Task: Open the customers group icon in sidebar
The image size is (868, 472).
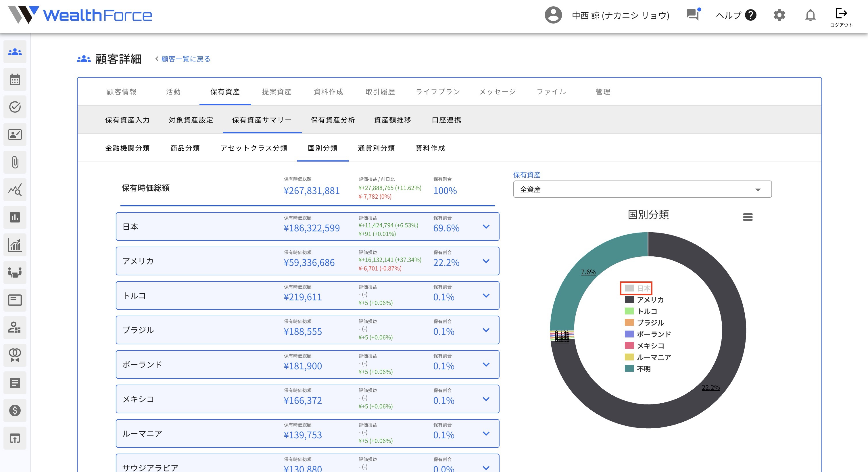Action: 15,52
